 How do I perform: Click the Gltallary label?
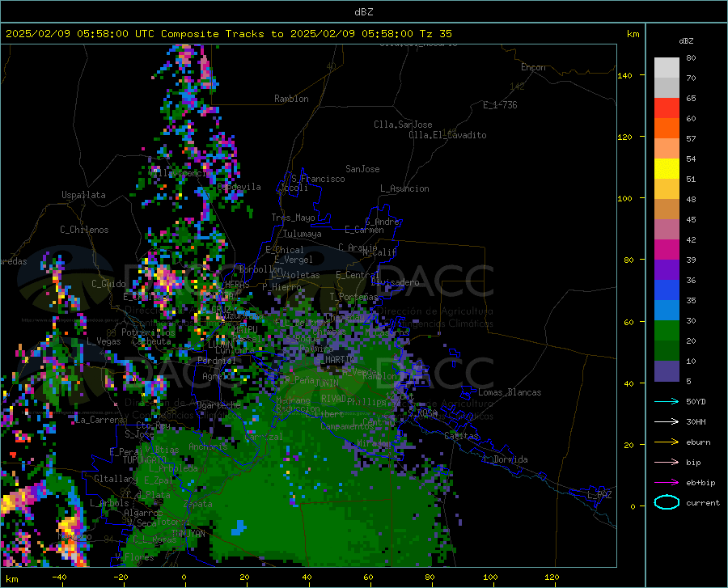point(116,479)
